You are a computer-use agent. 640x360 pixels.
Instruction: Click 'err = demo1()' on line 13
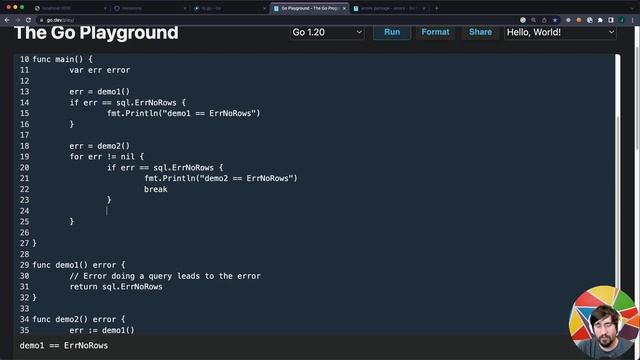click(99, 92)
